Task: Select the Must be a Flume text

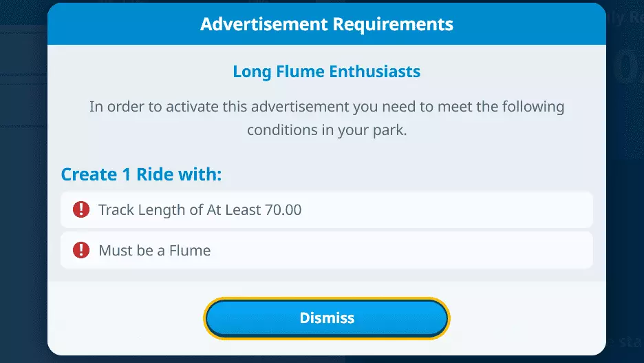Action: tap(155, 250)
